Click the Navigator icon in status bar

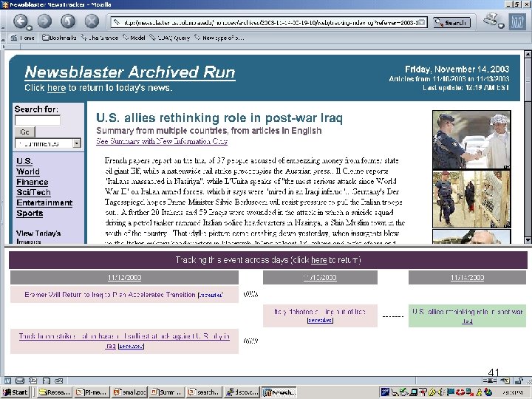pos(7,381)
